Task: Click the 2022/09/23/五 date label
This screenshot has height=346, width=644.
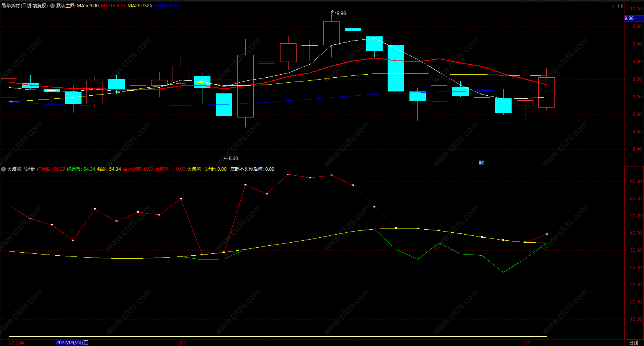Action: (x=72, y=343)
